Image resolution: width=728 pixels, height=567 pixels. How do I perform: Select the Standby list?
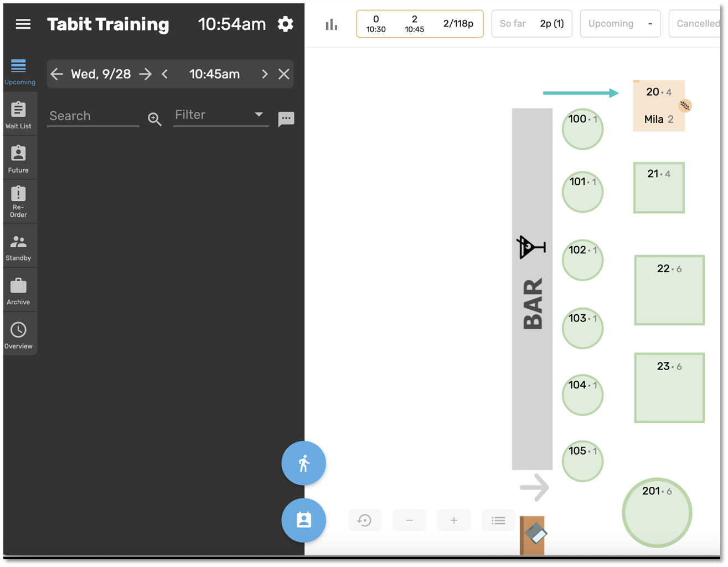[19, 245]
